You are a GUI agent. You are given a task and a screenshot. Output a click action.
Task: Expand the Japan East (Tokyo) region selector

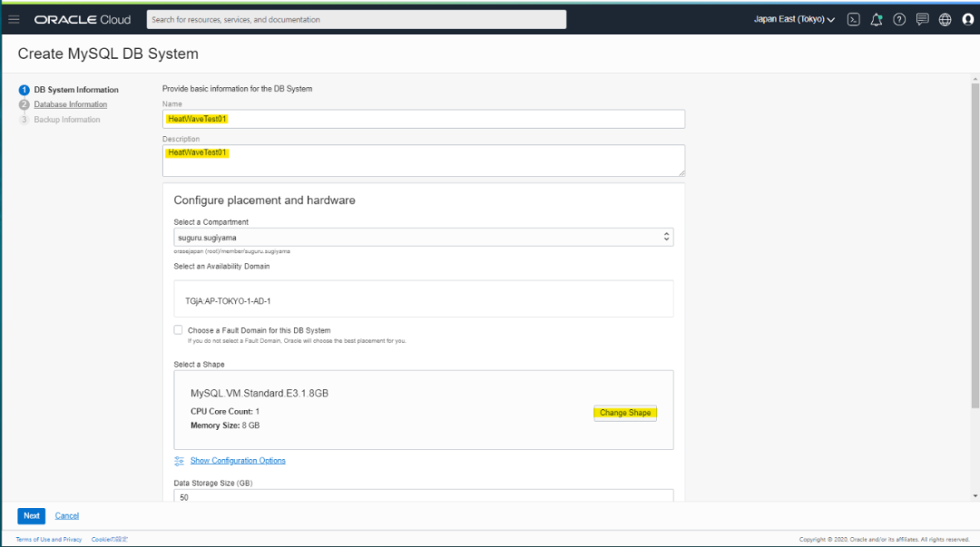pos(794,19)
